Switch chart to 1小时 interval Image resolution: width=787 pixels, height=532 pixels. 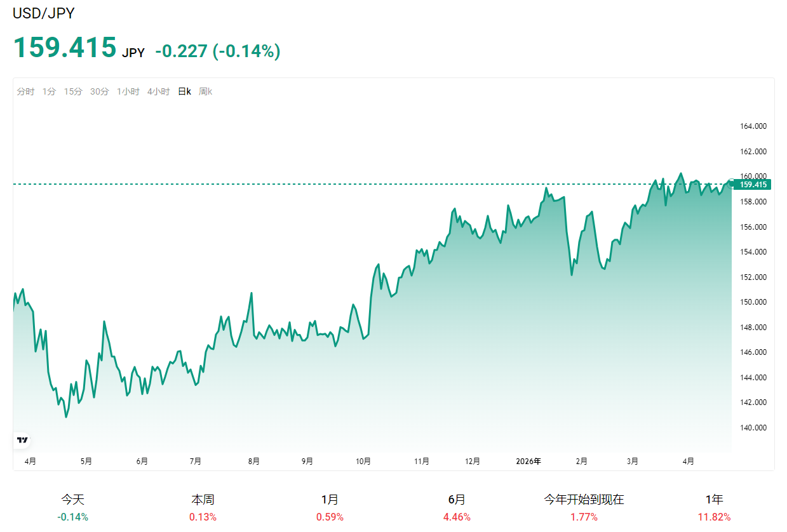128,91
